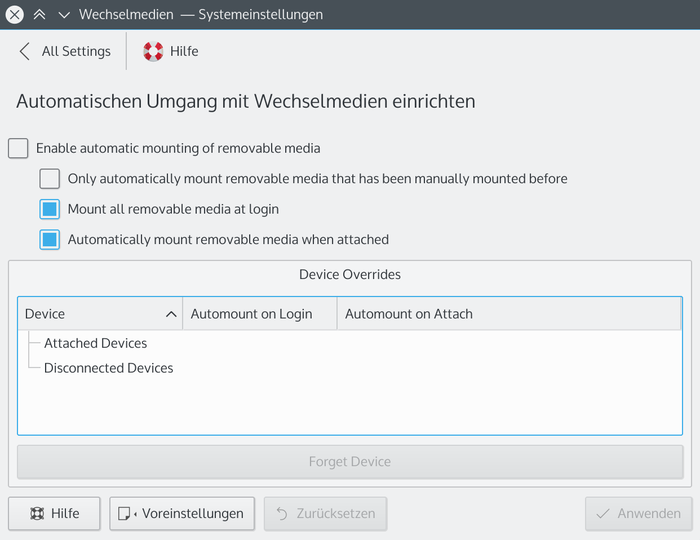The height and width of the screenshot is (540, 700).
Task: Toggle only mount manually mounted media option
Action: click(x=50, y=179)
